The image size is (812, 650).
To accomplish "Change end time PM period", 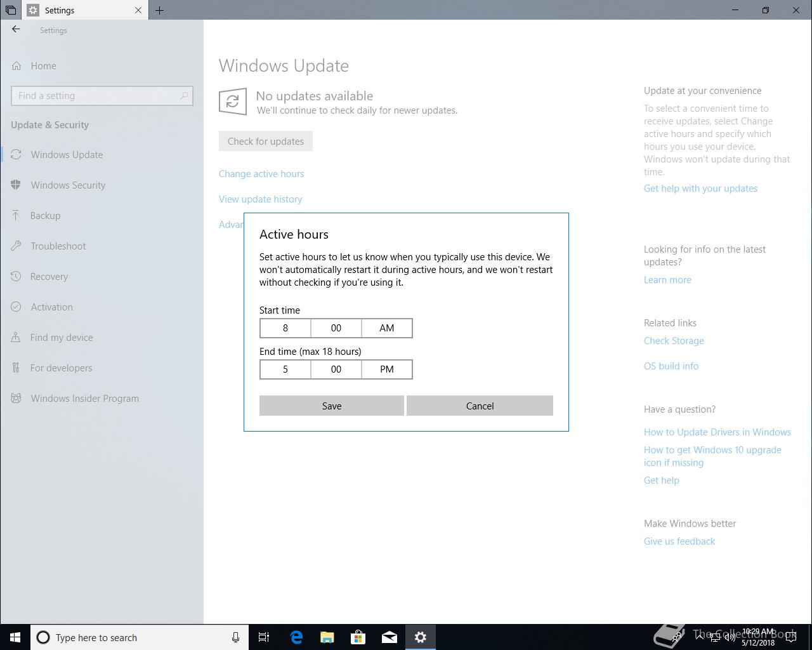I will (387, 369).
